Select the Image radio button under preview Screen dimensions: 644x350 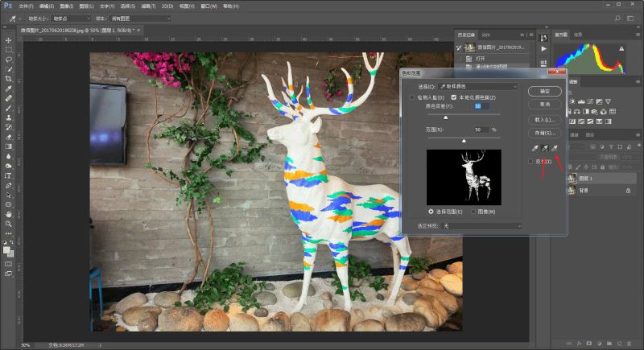coord(473,212)
